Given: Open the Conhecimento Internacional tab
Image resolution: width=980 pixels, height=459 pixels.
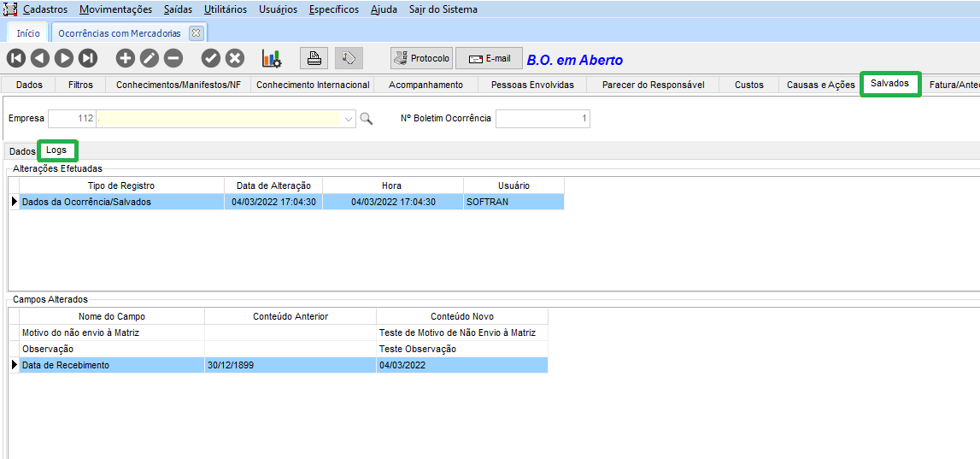Looking at the screenshot, I should click(x=313, y=85).
